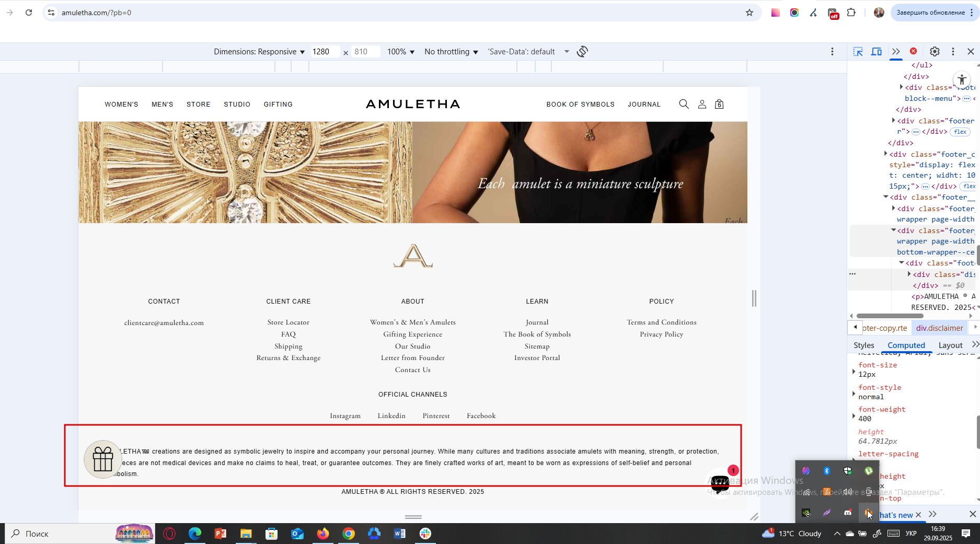Screen dimensions: 980x544
Task: Activate DevTools inspect element picker
Action: 858,51
